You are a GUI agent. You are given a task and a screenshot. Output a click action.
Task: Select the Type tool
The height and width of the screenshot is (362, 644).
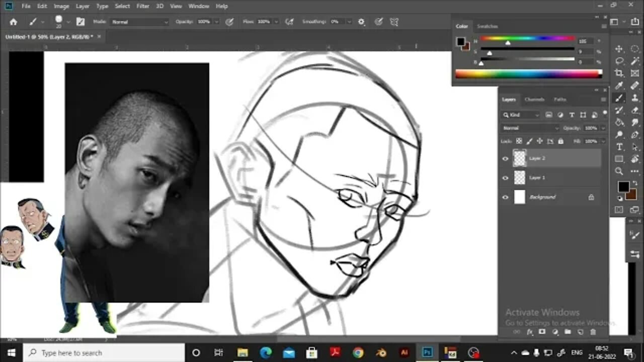619,147
